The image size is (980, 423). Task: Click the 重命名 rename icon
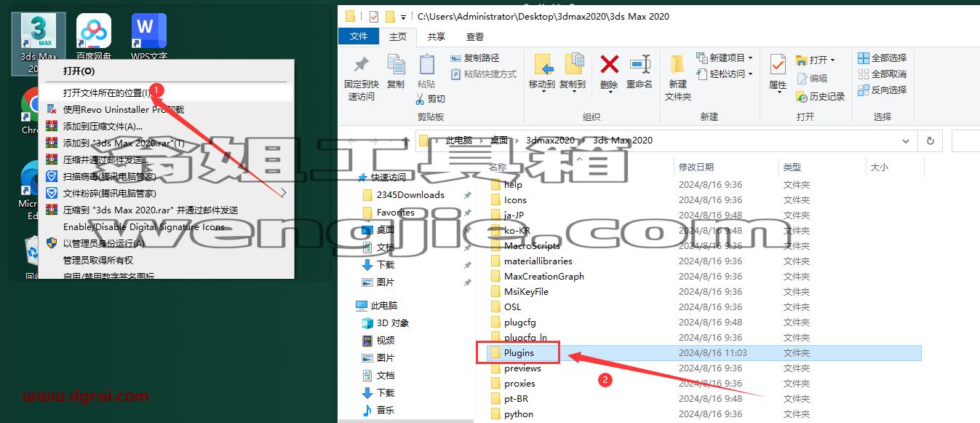pos(640,64)
